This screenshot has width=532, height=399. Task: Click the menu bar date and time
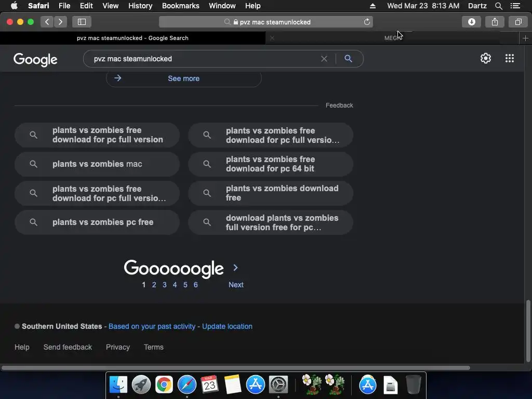423,6
